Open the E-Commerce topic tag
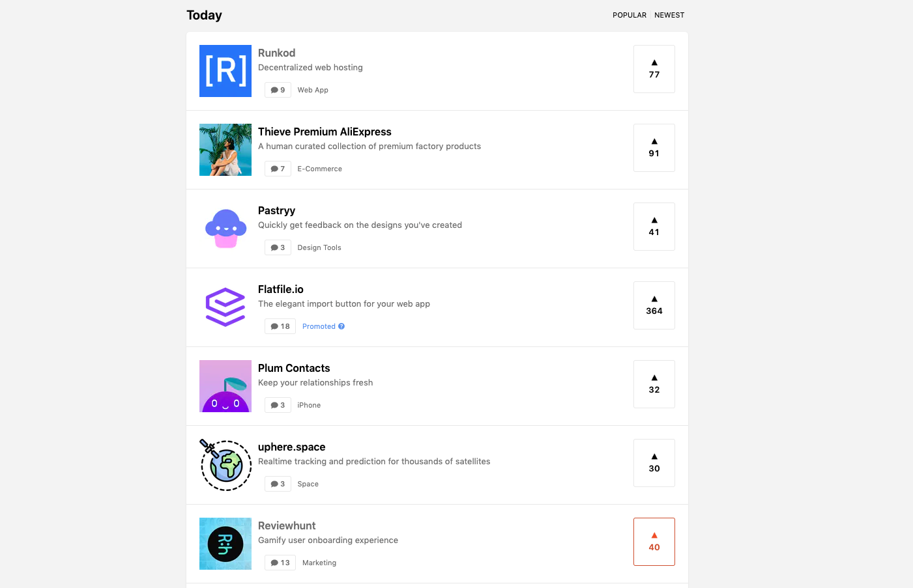The height and width of the screenshot is (588, 913). pos(319,169)
